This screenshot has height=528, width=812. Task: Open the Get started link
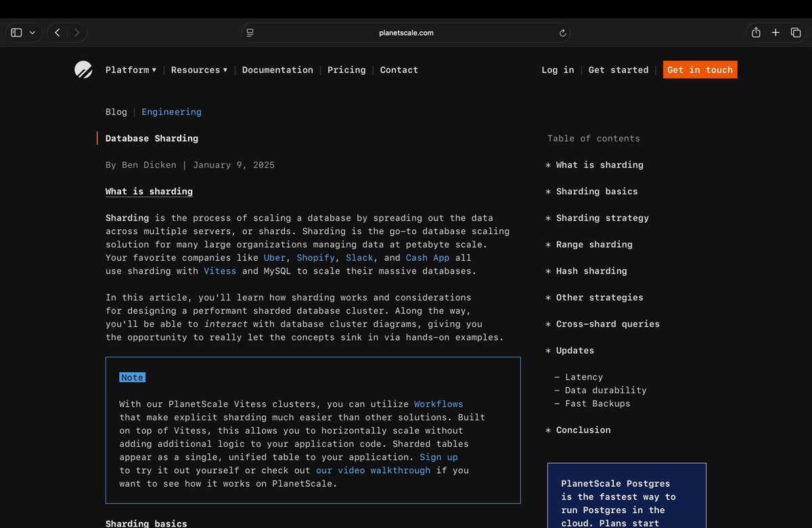click(x=618, y=70)
